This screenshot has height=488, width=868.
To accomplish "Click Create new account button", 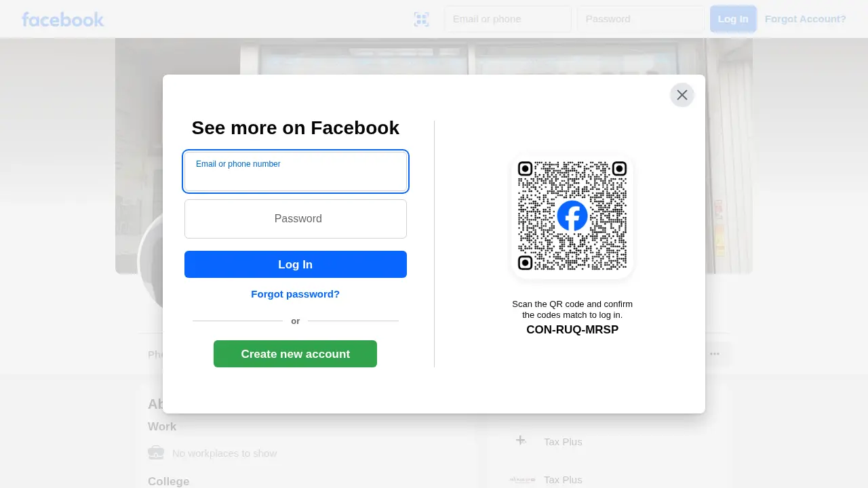I will 296,354.
